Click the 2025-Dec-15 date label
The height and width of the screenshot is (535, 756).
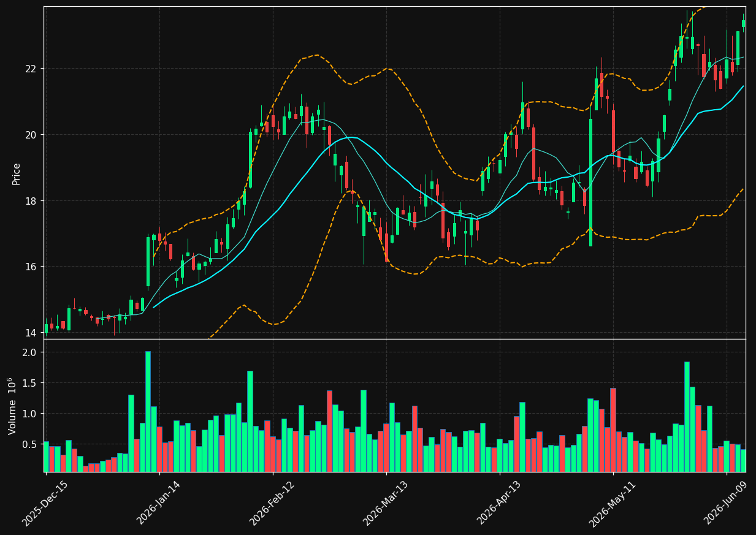click(x=45, y=503)
